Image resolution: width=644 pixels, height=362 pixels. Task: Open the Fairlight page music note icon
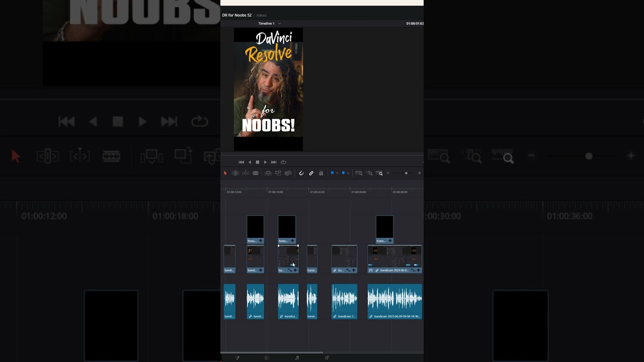click(x=297, y=358)
